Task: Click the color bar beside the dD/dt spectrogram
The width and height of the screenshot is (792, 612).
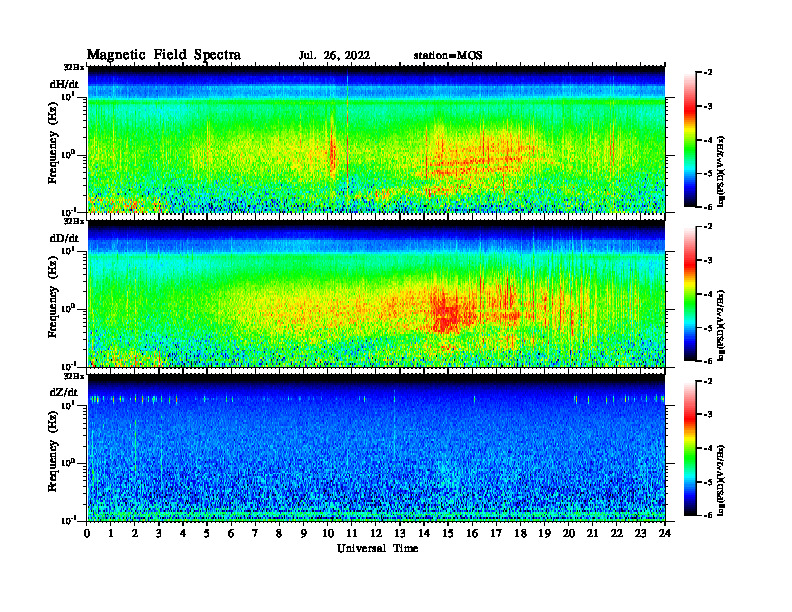Action: pos(690,293)
